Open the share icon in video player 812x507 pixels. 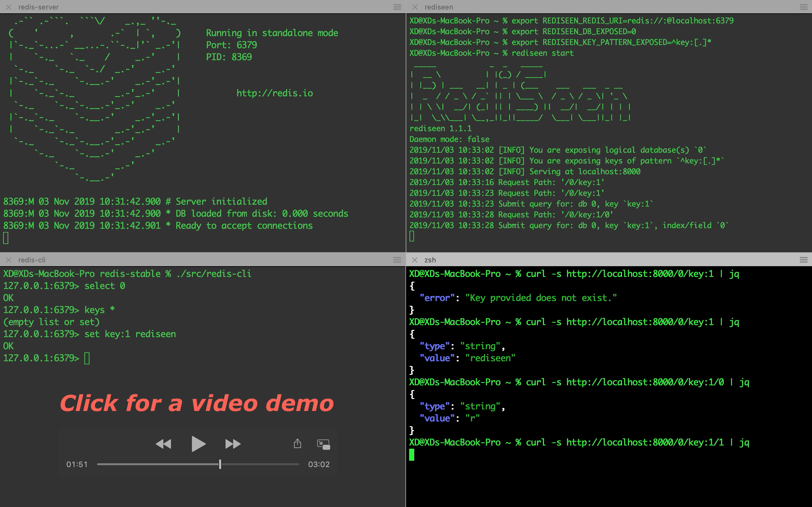(x=297, y=444)
